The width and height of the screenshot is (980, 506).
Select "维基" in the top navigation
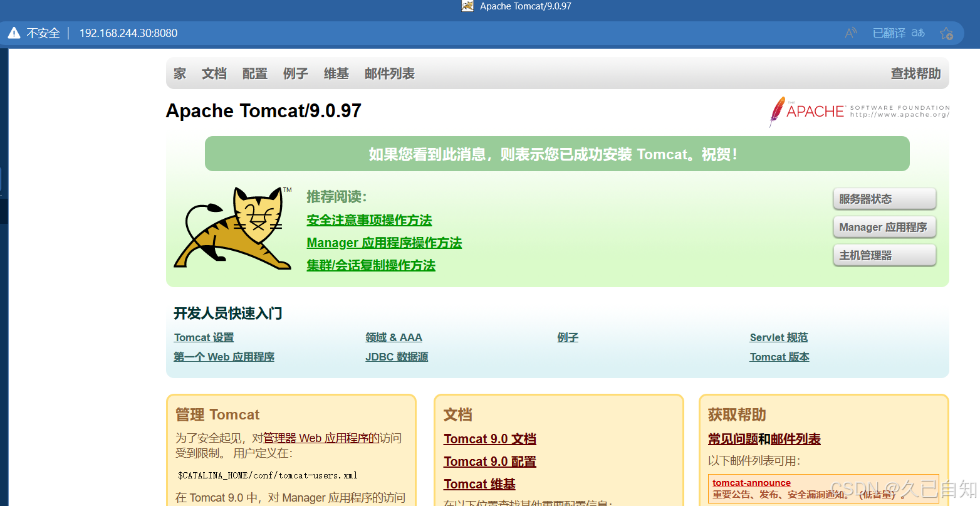[336, 73]
